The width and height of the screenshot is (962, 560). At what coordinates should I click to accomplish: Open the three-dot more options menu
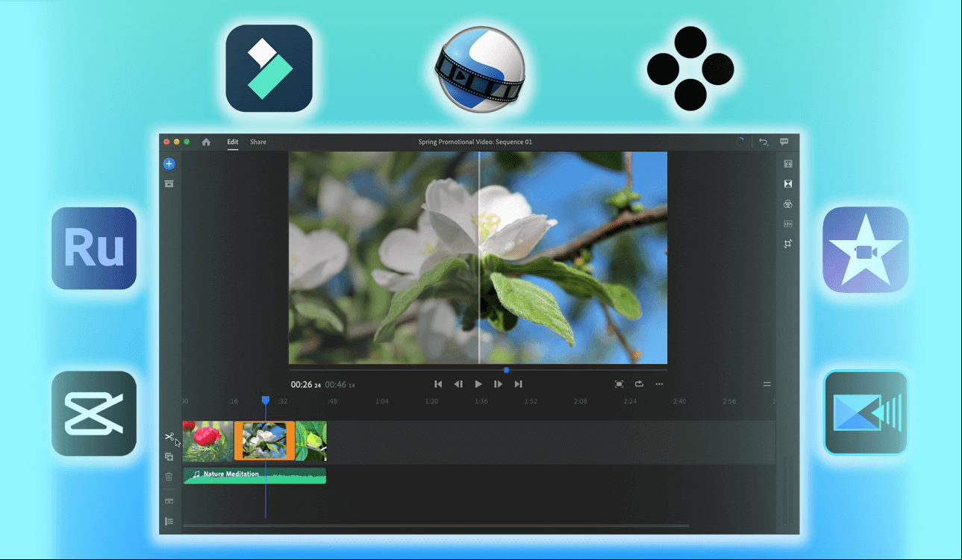[659, 384]
